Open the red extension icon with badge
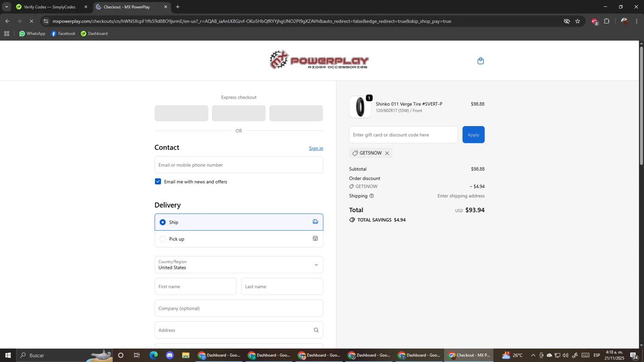The height and width of the screenshot is (362, 644). pos(595,21)
